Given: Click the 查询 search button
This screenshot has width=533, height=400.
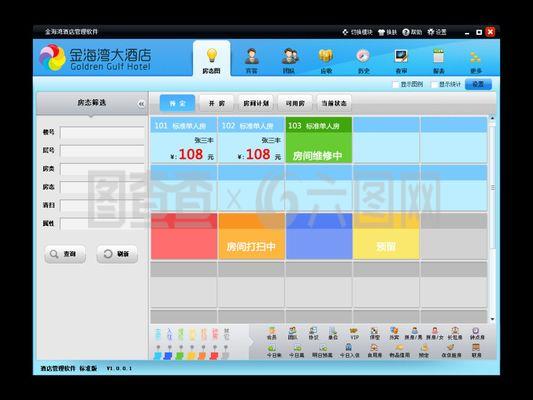Looking at the screenshot, I should pos(65,254).
